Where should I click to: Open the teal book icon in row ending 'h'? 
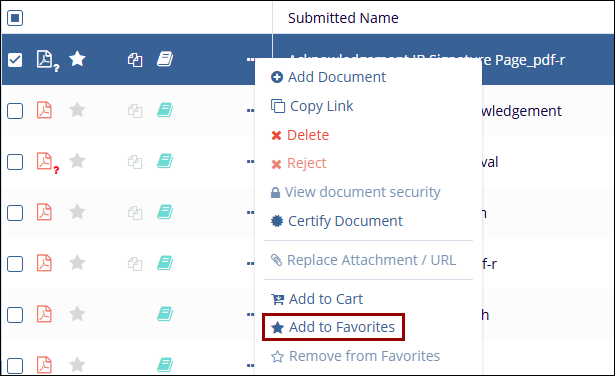coord(165,314)
